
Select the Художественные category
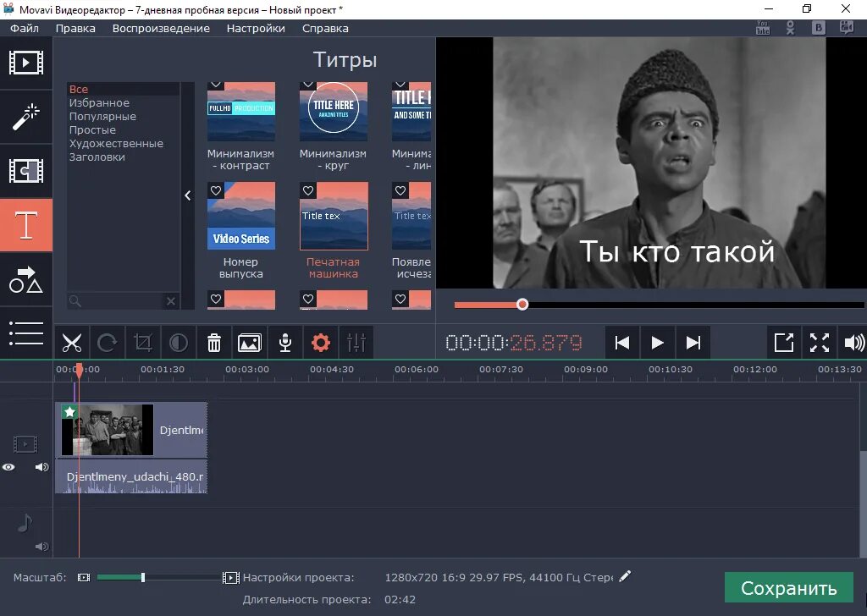[123, 143]
